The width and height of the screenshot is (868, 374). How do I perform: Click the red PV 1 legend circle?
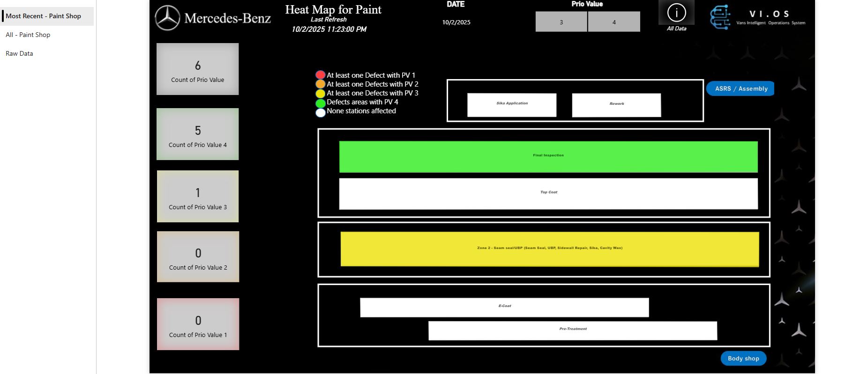(320, 75)
